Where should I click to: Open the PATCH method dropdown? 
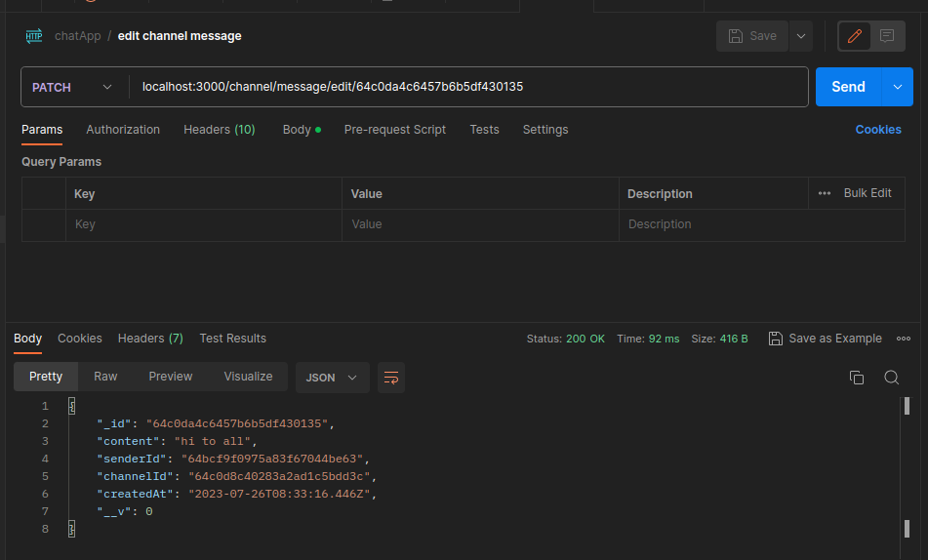71,87
